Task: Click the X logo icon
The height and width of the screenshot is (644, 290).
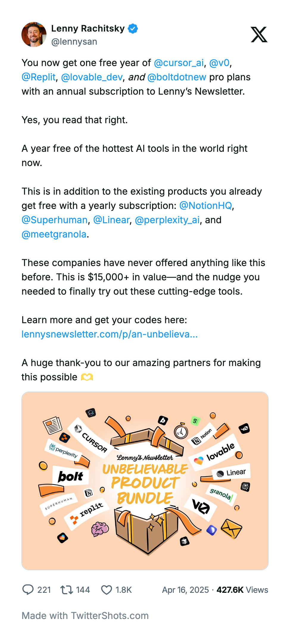Action: (259, 35)
